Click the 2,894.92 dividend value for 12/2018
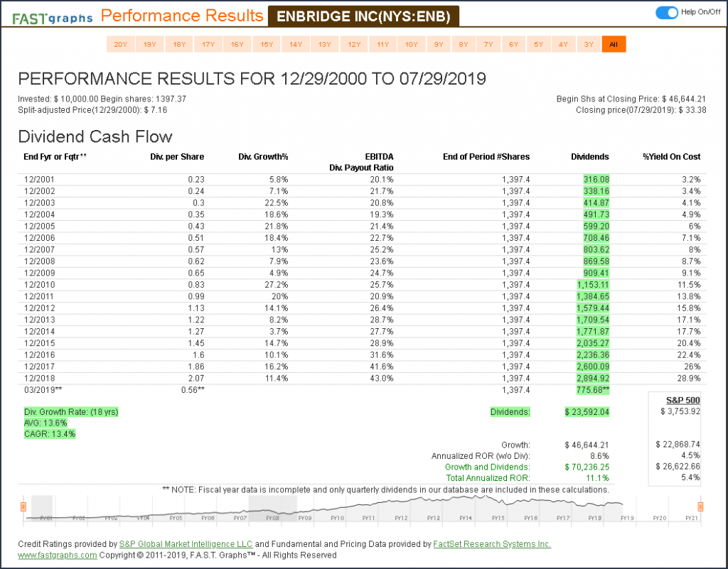The height and width of the screenshot is (569, 728). pos(593,379)
